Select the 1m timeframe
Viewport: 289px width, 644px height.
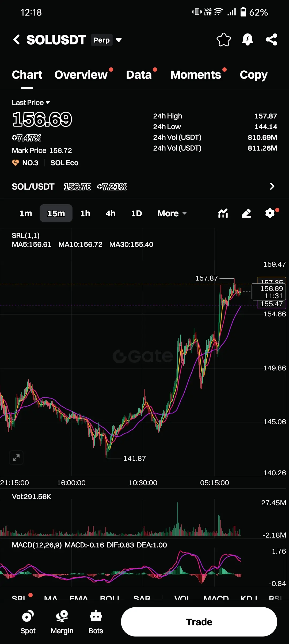[26, 213]
